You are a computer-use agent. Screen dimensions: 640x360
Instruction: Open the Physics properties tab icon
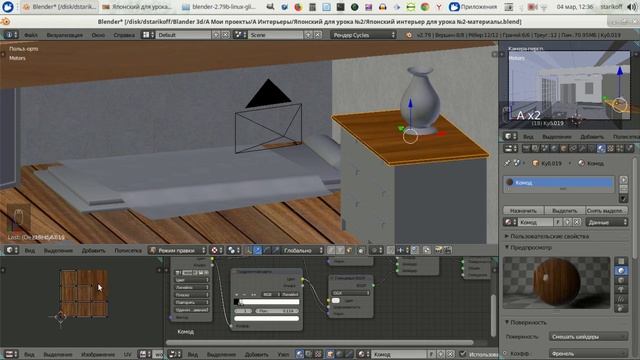click(629, 149)
